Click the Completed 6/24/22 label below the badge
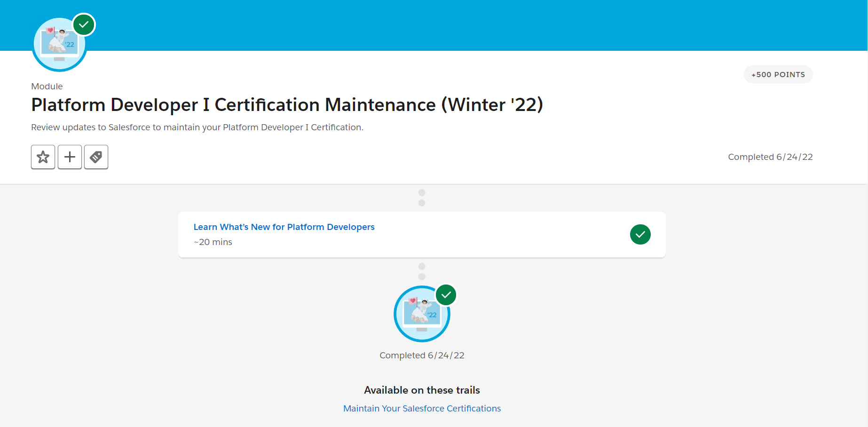The height and width of the screenshot is (427, 868). pos(422,356)
